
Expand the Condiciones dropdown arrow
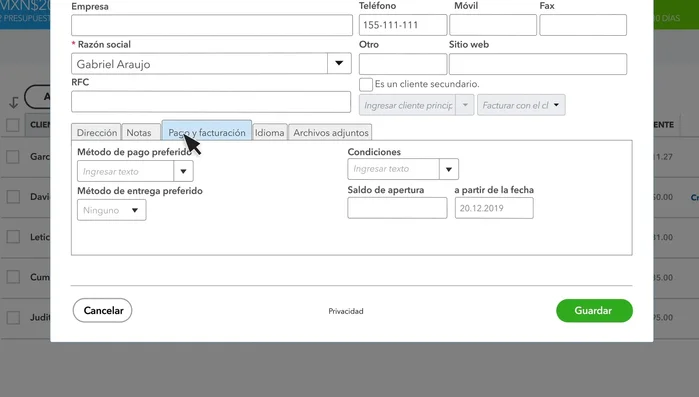click(449, 169)
